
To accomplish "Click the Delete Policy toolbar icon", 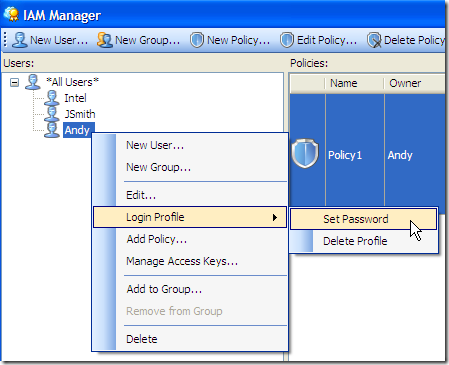I will 374,40.
